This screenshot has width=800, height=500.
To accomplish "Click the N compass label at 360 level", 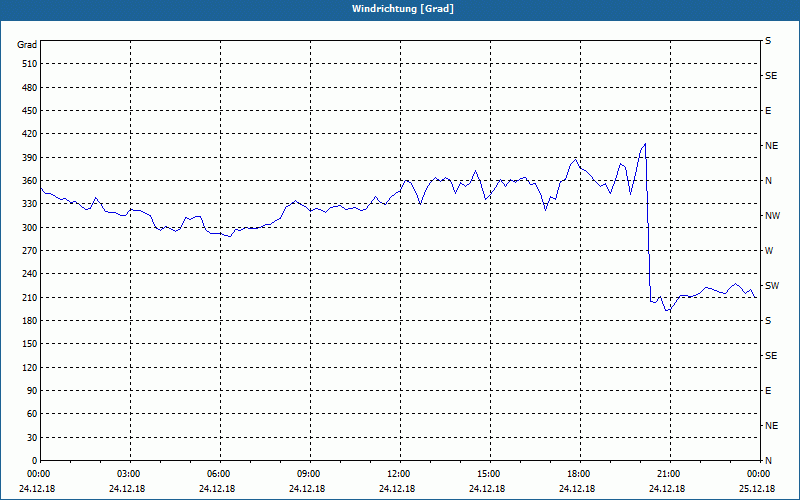I will pyautogui.click(x=769, y=181).
